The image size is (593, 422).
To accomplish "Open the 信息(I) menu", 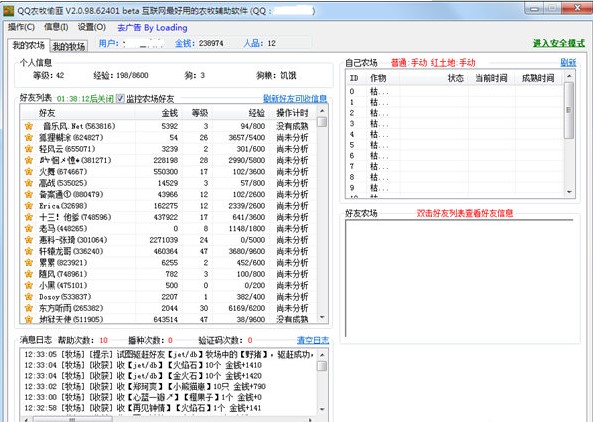I will coord(56,27).
